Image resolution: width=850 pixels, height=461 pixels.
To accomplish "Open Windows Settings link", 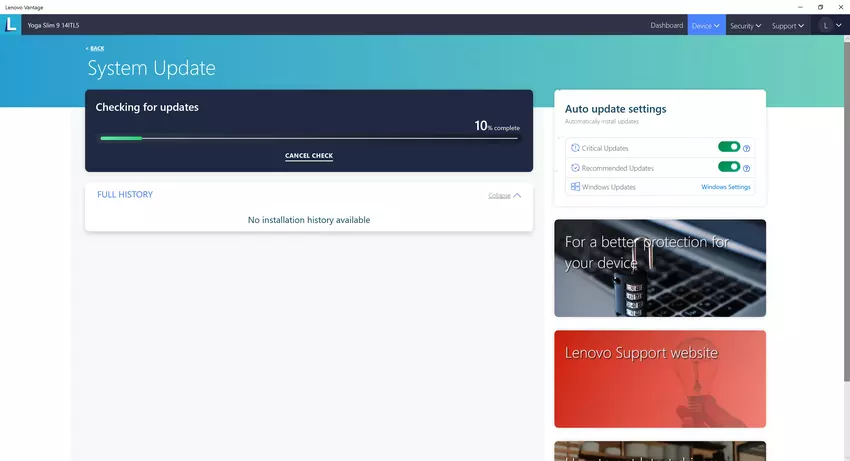I will pyautogui.click(x=726, y=187).
